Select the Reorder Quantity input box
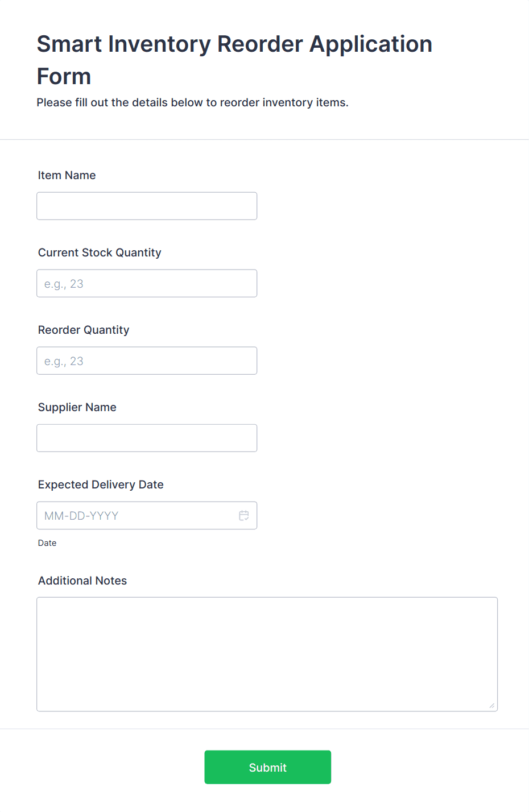 (147, 361)
